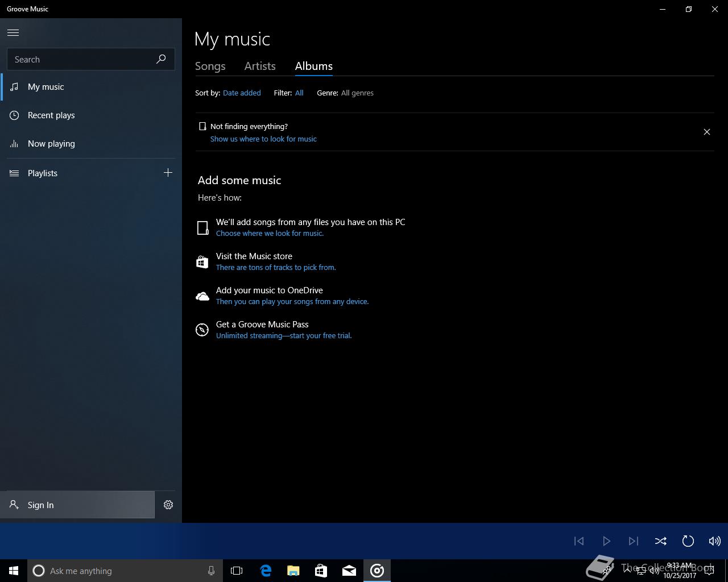Open File Explorer from taskbar
The height and width of the screenshot is (582, 728).
[293, 571]
